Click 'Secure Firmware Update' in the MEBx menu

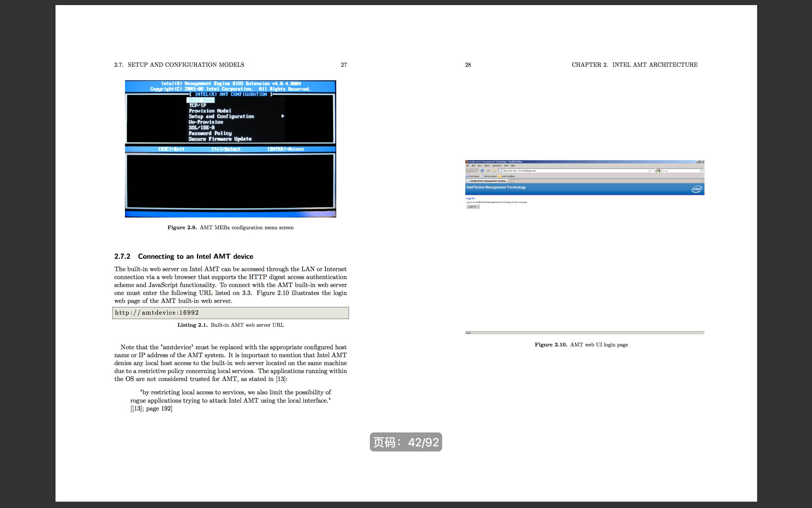click(220, 139)
